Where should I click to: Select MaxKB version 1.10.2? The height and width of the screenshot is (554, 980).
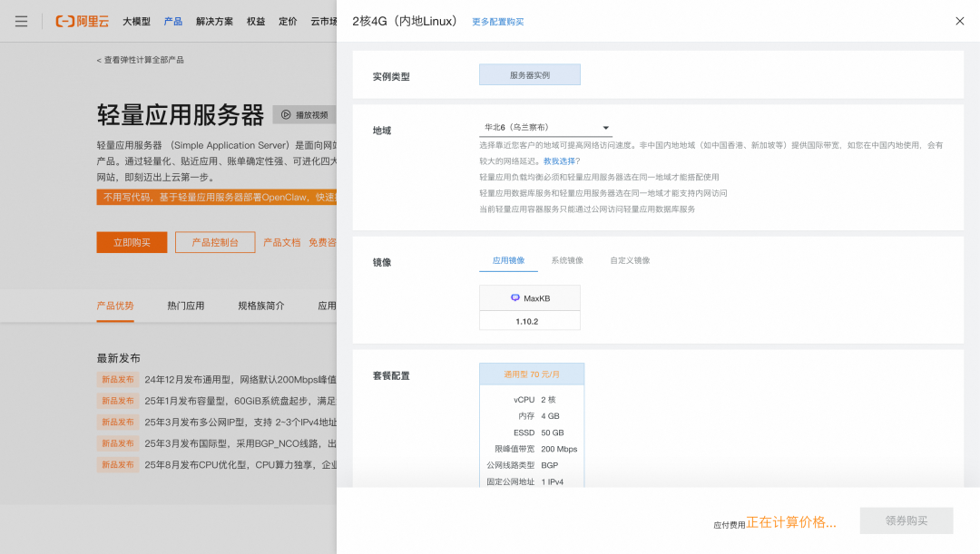pyautogui.click(x=529, y=321)
